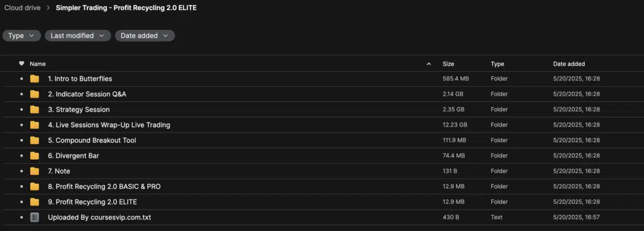Open the 4. Live Sessions Wrap-Up Live Trading folder
Viewport: 644px width, 231px height.
pyautogui.click(x=109, y=125)
